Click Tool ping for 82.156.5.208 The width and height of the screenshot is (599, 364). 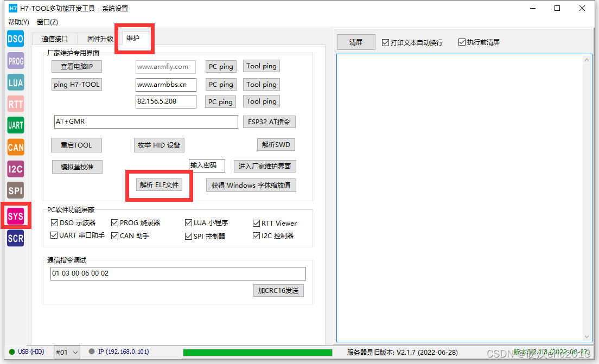(x=262, y=101)
